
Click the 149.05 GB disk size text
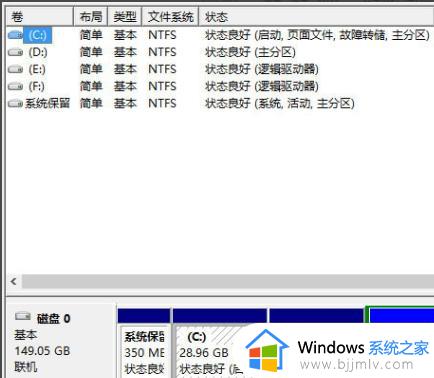(42, 351)
